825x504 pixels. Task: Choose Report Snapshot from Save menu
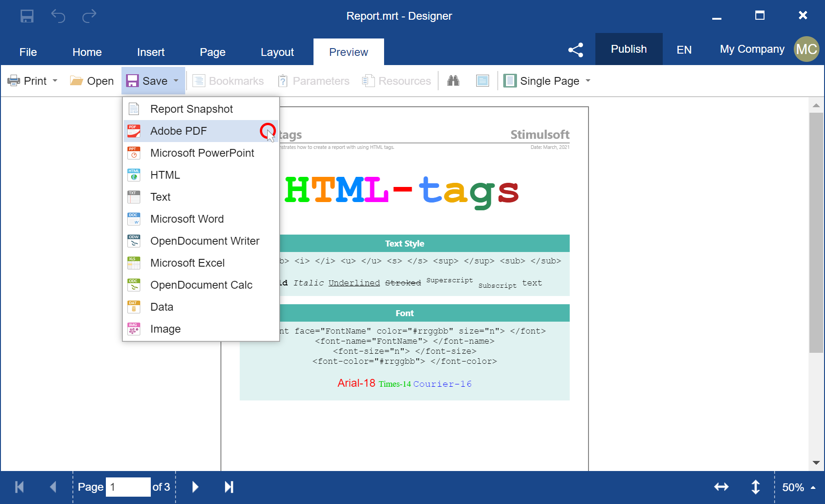click(201, 109)
